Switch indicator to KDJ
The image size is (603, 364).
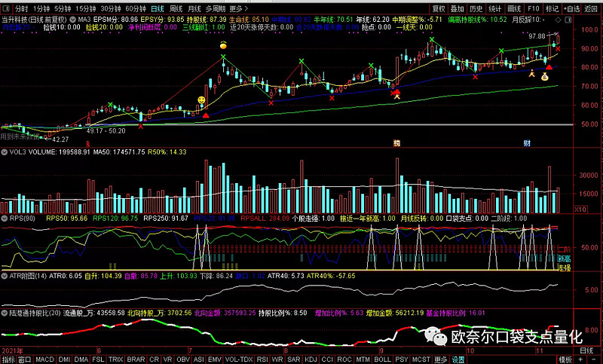pyautogui.click(x=311, y=359)
